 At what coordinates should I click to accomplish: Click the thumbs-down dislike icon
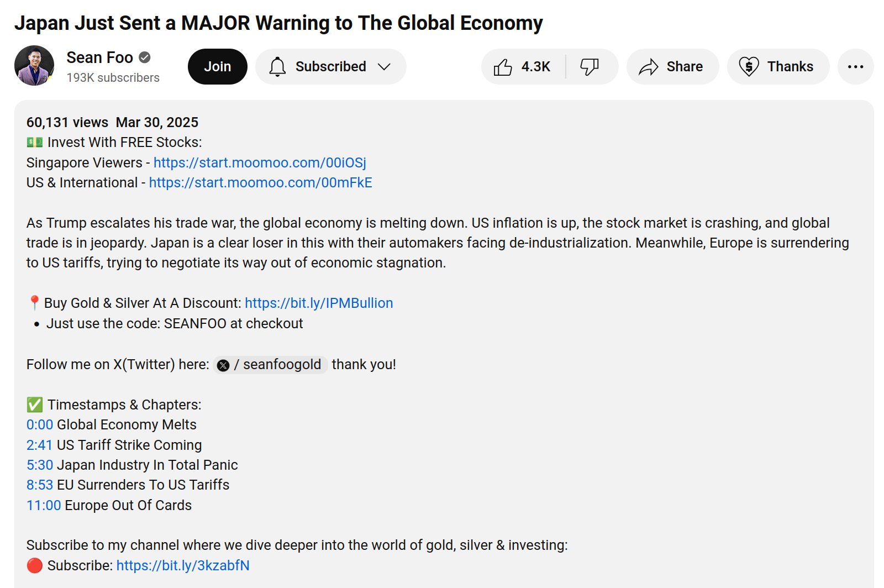click(590, 67)
